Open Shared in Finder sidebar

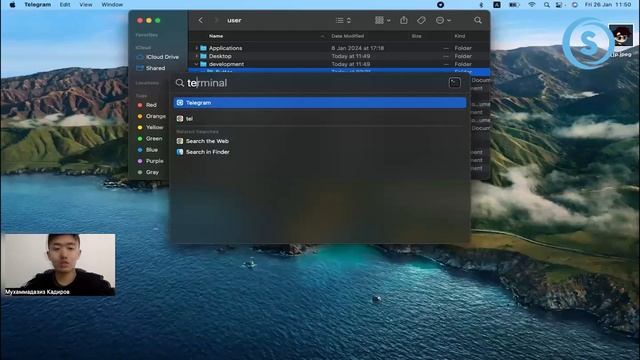tap(151, 68)
